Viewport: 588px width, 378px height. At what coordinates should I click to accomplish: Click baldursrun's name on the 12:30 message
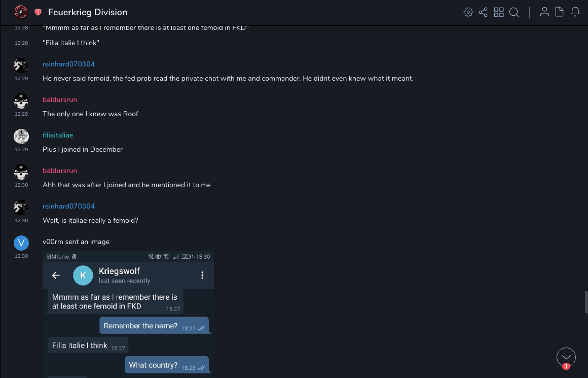coord(60,170)
